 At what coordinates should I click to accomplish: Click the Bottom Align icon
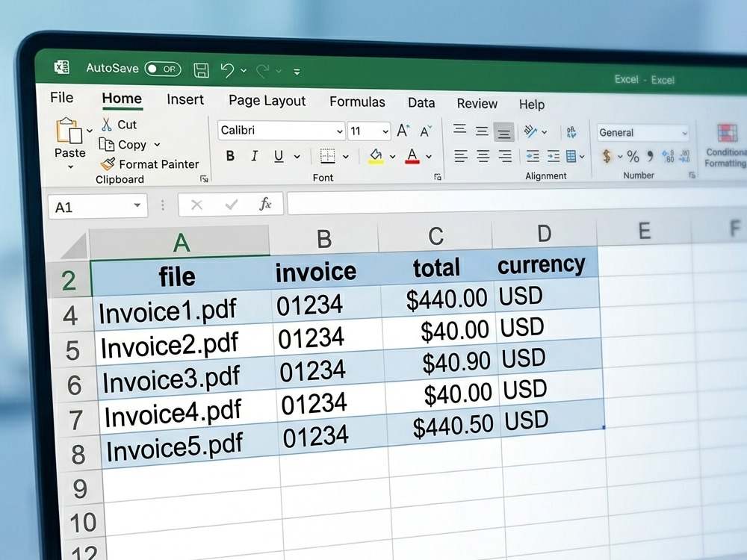(x=504, y=132)
